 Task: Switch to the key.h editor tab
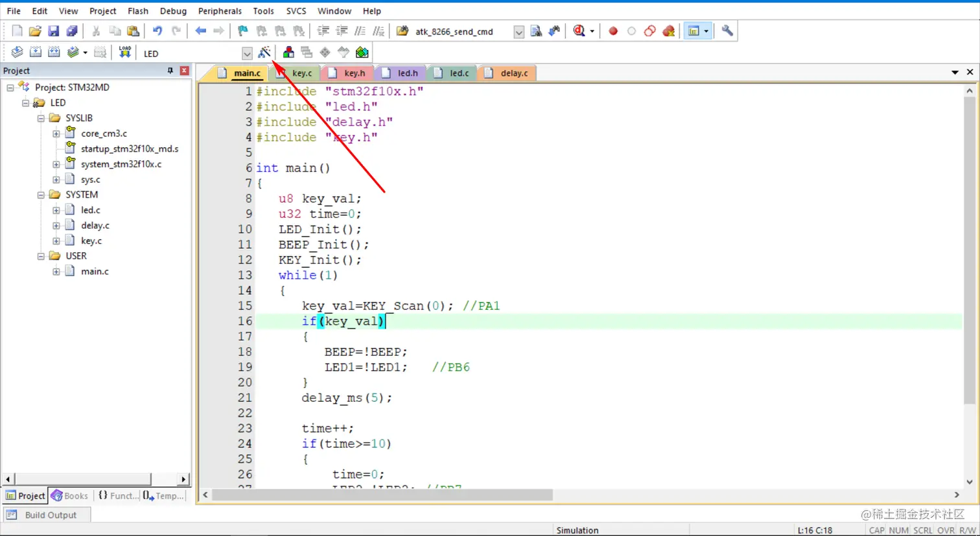tap(349, 73)
